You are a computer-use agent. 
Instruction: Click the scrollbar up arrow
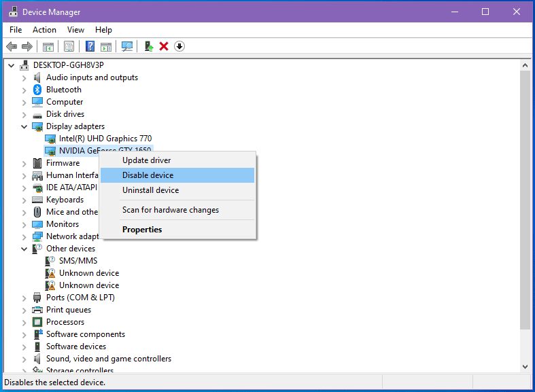(525, 65)
